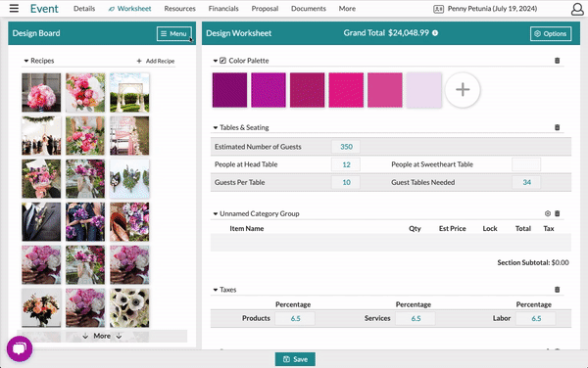Select the pink bouquet first recipe thumbnail

[x=41, y=92]
